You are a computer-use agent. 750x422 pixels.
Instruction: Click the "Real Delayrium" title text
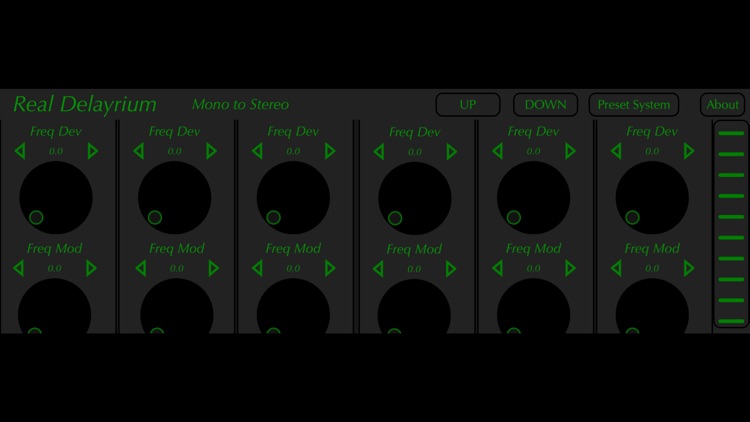click(x=85, y=104)
